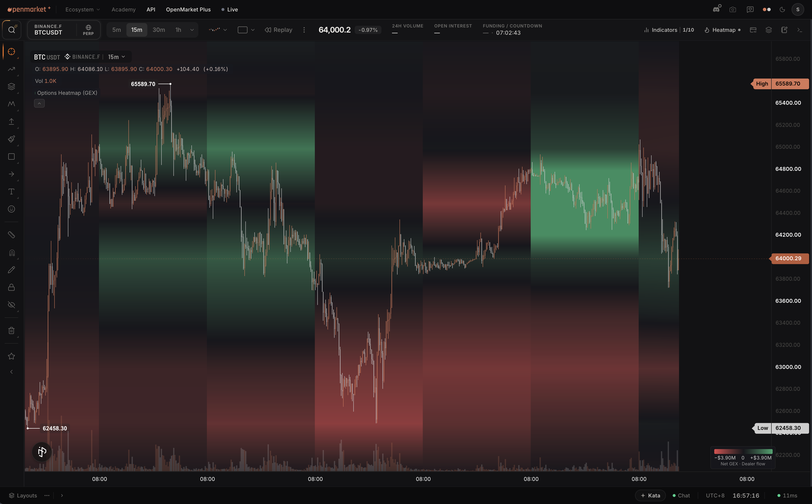Select the trend line drawing tool

[x=11, y=69]
